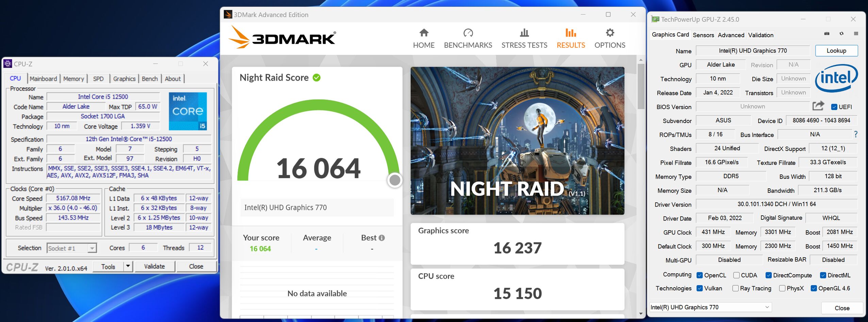Switch to CPU-Z SPD tab
Screen dimensions: 868x322
98,79
